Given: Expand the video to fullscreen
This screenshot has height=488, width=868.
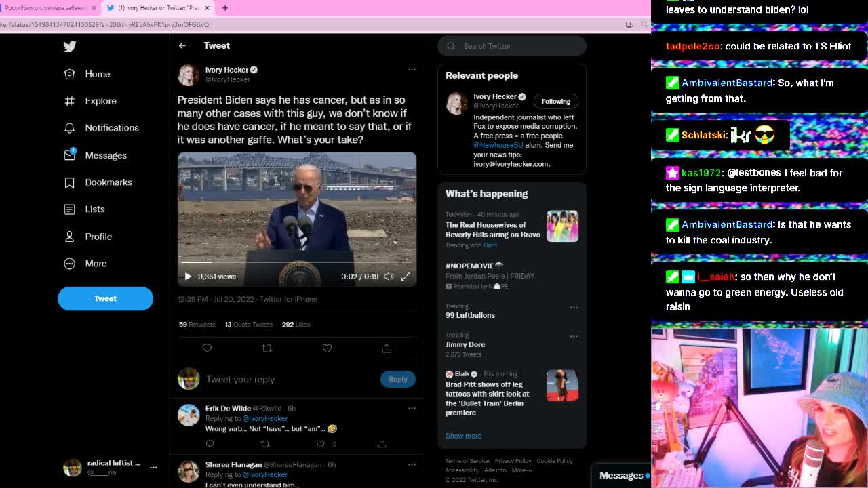Looking at the screenshot, I should (406, 277).
